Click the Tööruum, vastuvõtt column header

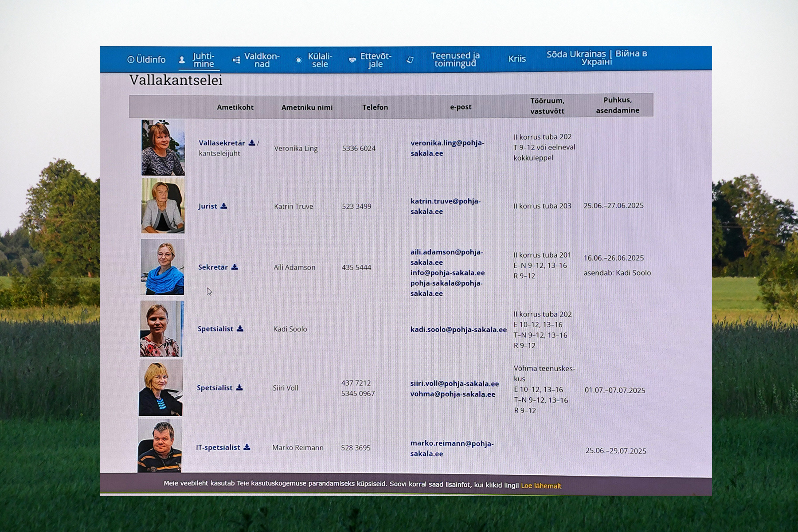click(x=547, y=106)
